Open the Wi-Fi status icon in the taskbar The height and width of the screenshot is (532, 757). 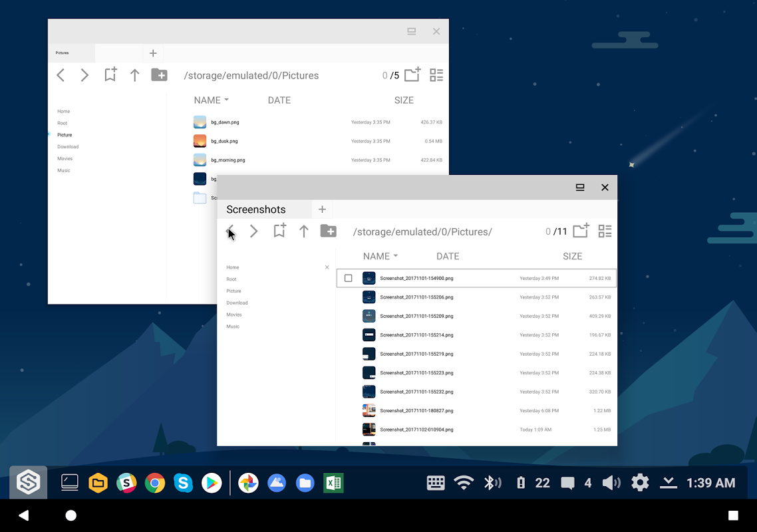point(464,482)
